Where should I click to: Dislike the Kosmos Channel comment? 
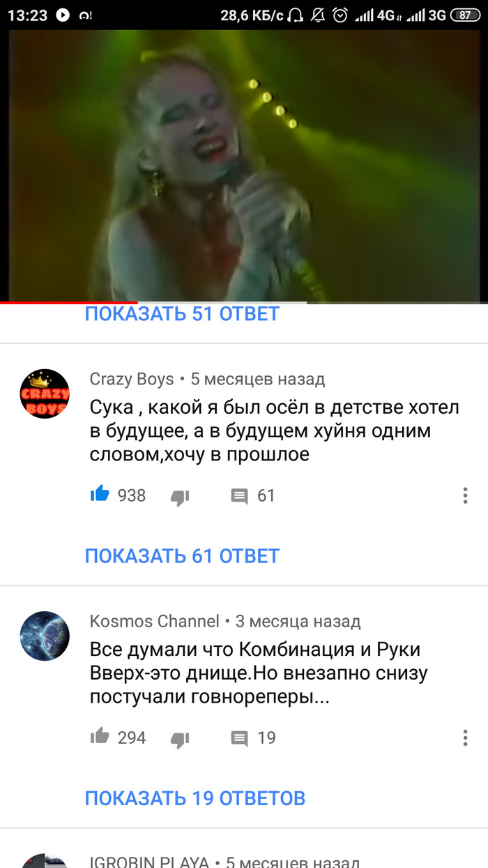180,739
